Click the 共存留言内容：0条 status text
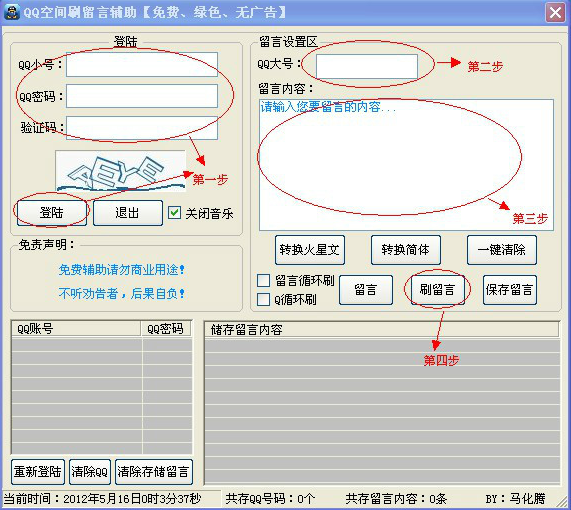The image size is (571, 510). 396,499
